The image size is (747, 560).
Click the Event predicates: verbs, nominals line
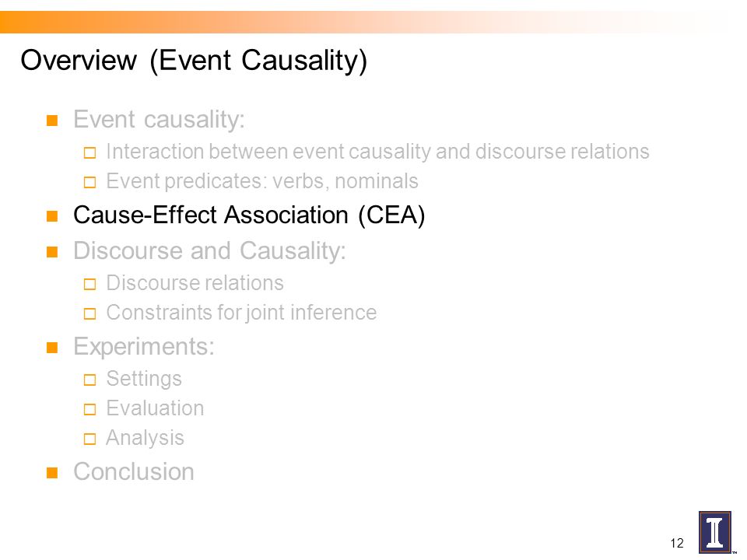click(x=262, y=181)
